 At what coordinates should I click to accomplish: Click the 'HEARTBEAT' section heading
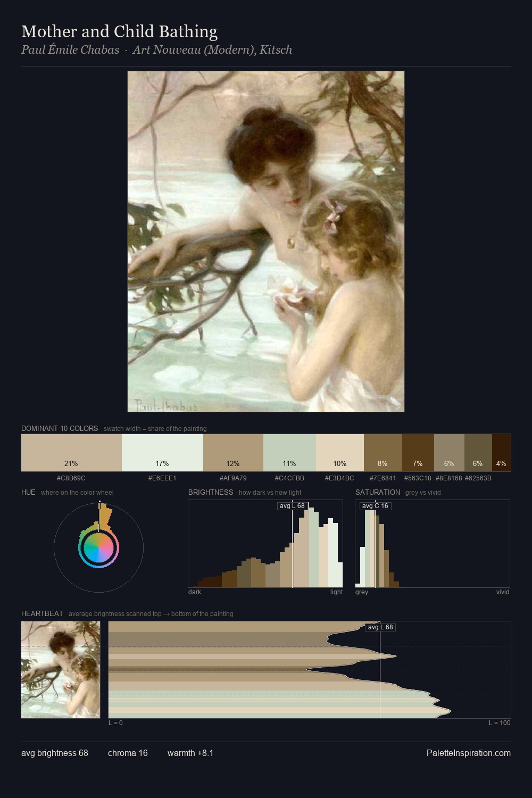[42, 613]
